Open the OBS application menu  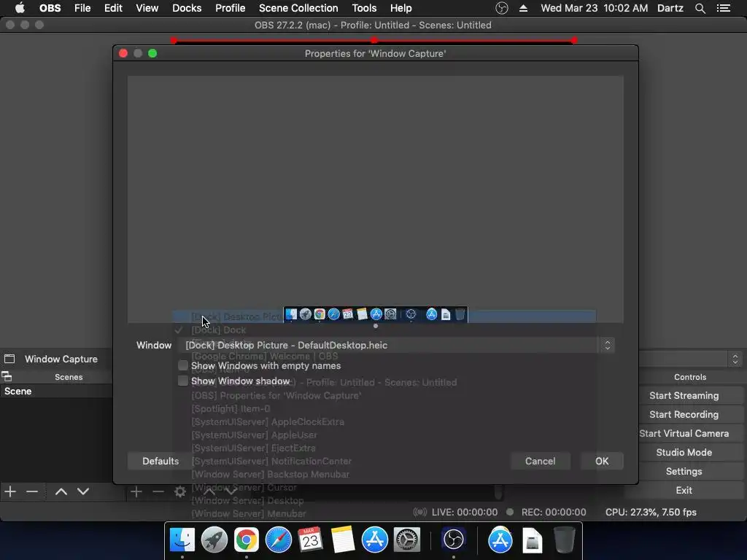coord(50,8)
